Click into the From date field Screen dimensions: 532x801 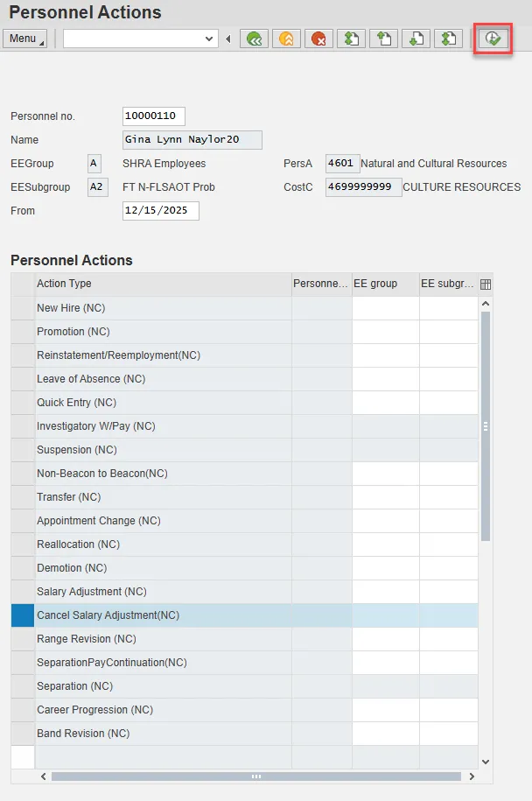tap(160, 211)
